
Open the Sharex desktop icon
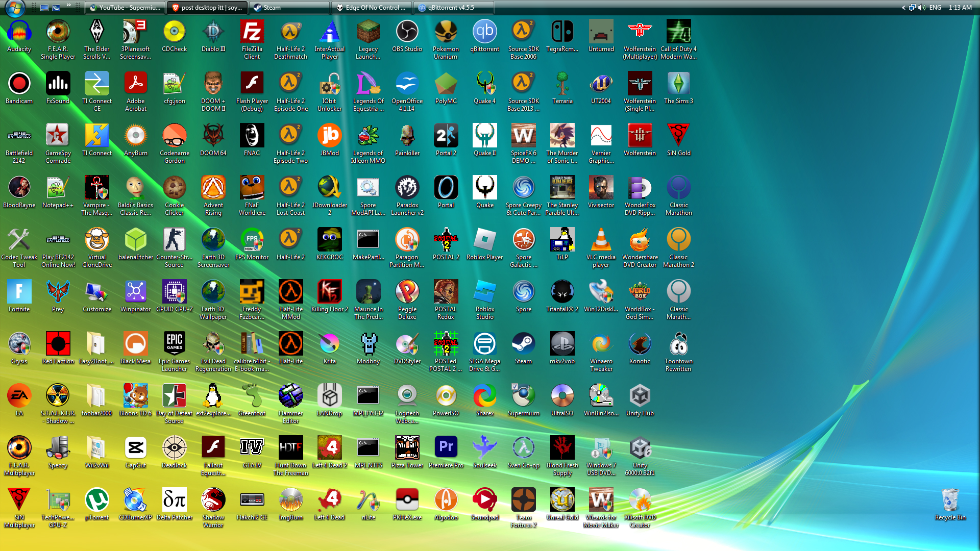click(x=485, y=401)
